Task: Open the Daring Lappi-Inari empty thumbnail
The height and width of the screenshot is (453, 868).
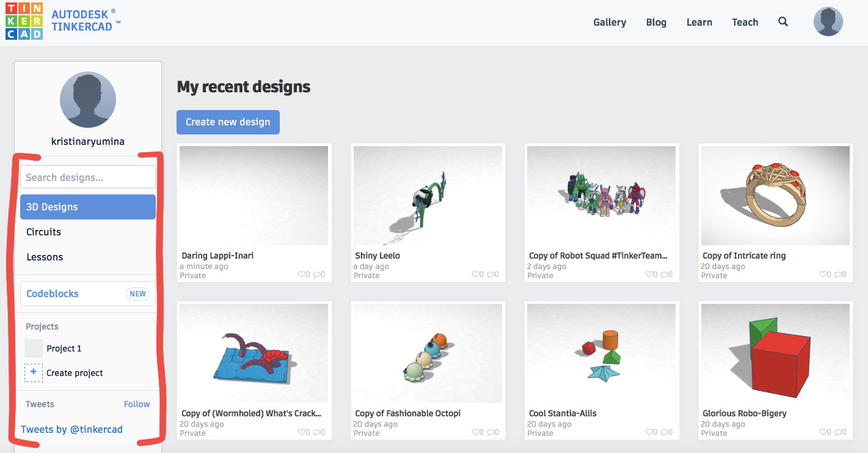Action: 253,196
